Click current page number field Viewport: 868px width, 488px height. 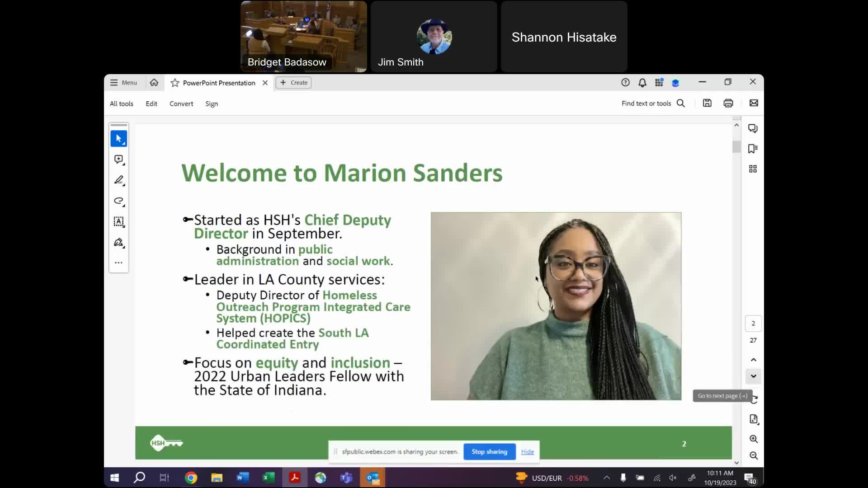coord(753,323)
